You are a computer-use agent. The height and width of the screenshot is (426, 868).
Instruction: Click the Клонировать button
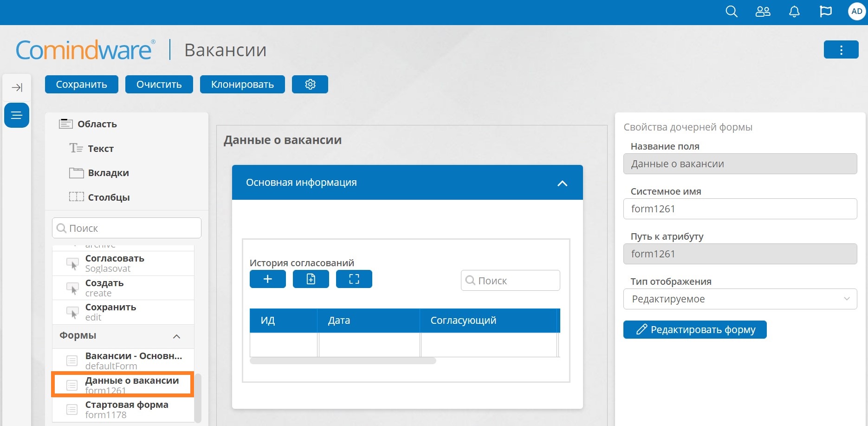pos(242,85)
